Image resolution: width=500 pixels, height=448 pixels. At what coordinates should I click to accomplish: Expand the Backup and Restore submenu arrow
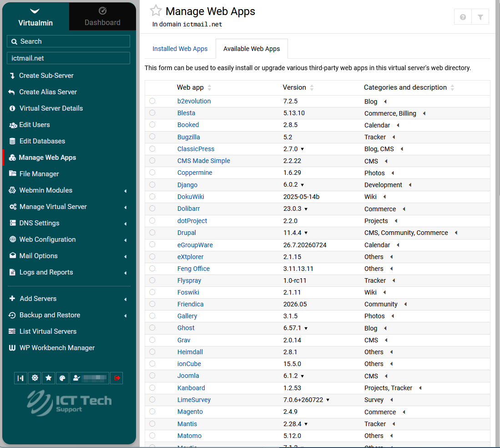pos(125,316)
